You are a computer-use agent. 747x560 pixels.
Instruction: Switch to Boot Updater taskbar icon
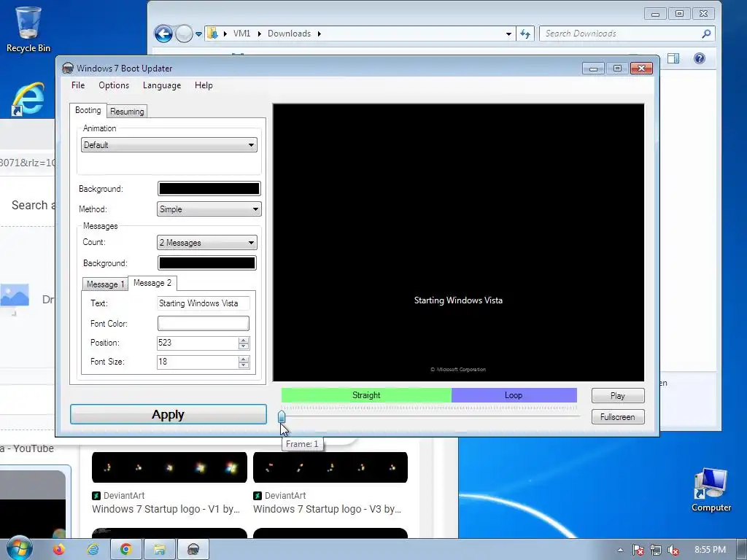point(193,550)
